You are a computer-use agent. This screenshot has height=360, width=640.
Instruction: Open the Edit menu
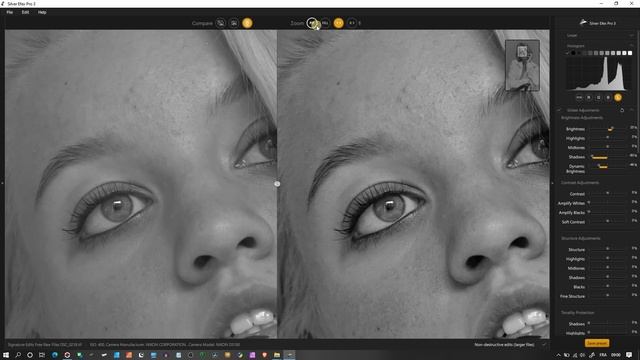click(x=25, y=12)
